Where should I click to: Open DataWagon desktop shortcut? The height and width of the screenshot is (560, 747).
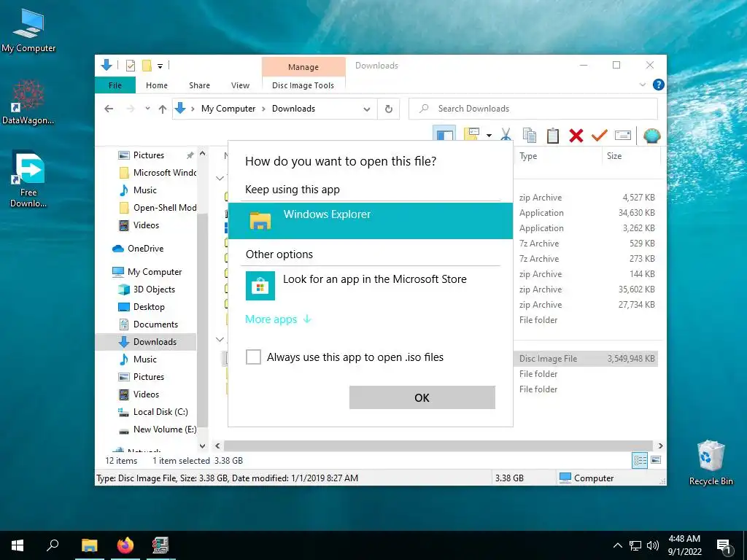point(28,102)
